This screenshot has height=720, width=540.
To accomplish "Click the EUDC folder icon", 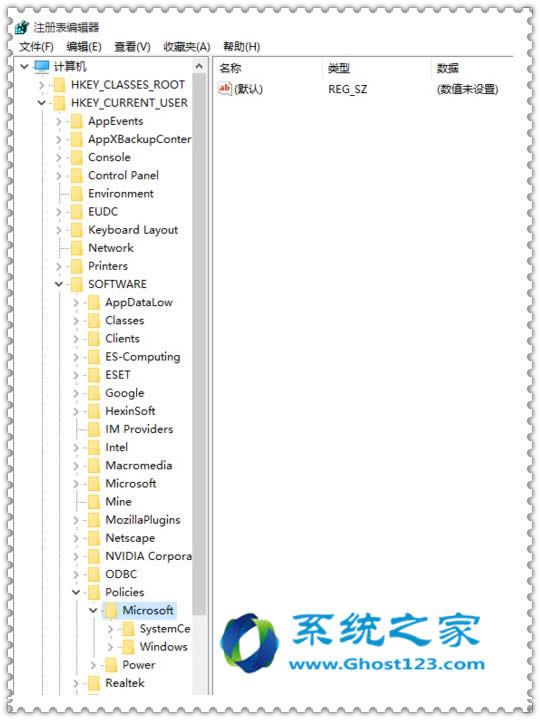I will pos(77,212).
